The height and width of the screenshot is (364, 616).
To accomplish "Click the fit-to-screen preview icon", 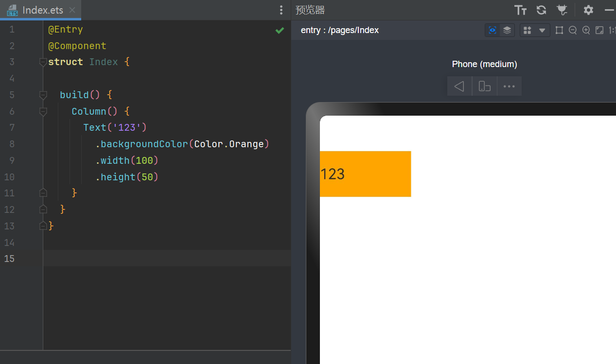I will tap(599, 30).
